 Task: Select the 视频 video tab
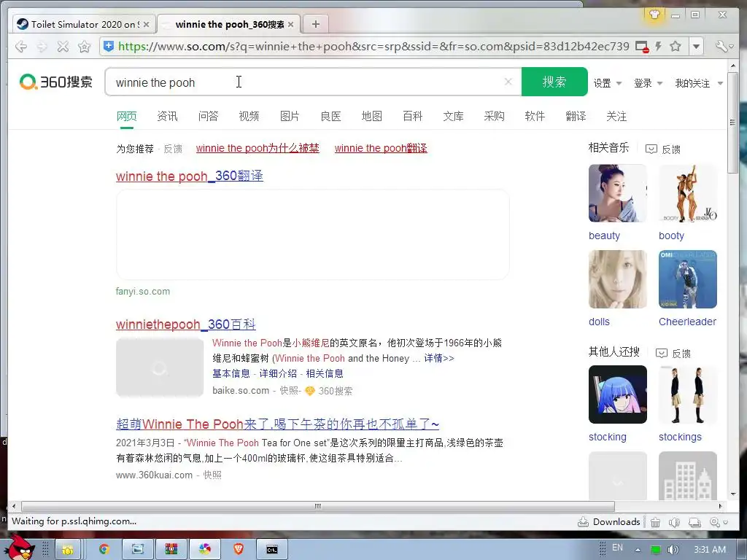(x=249, y=116)
